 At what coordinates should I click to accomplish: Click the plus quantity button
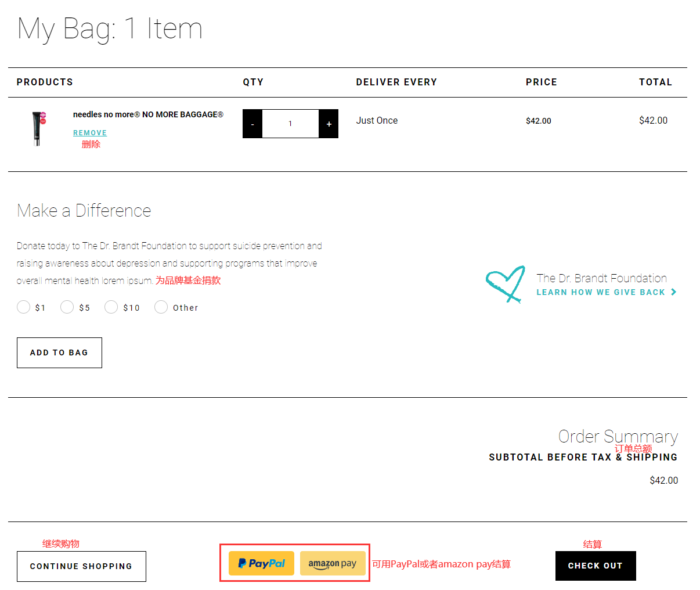tap(329, 124)
